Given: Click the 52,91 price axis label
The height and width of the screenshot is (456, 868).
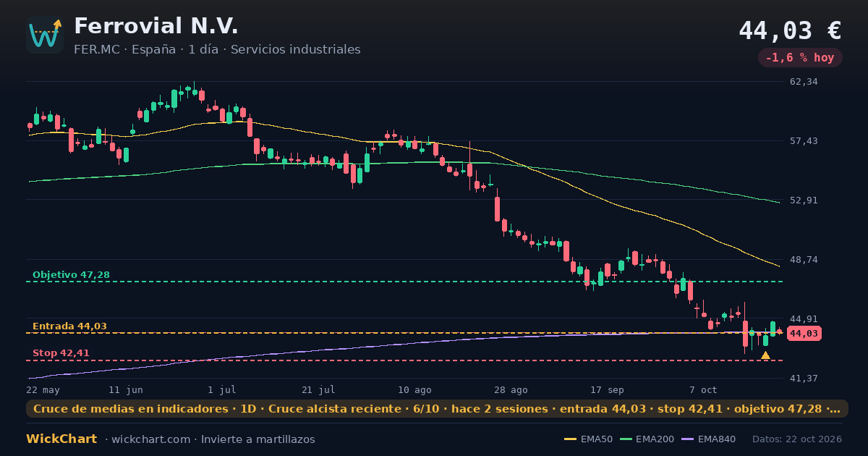Looking at the screenshot, I should (x=804, y=200).
